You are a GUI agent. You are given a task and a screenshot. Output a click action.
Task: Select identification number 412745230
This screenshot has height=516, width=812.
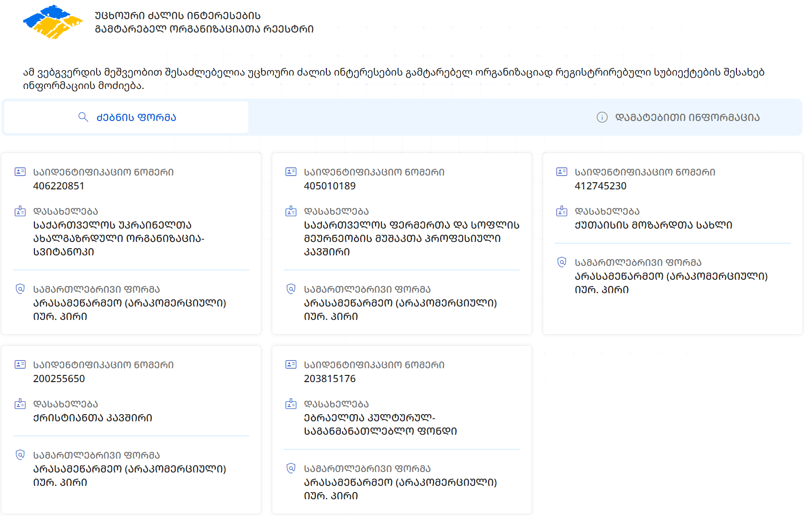click(x=601, y=186)
